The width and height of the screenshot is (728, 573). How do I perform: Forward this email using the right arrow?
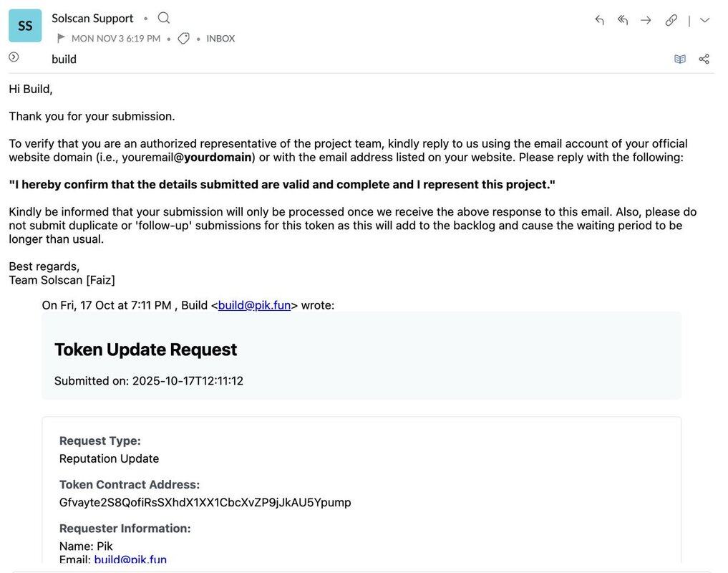pyautogui.click(x=646, y=20)
